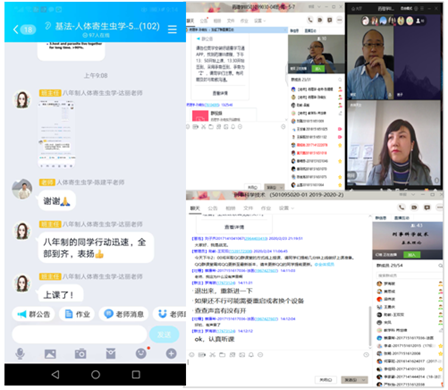Screen dimensions: 448x390
Task: Tap the microphone icon below the message input
Action: click(x=20, y=354)
